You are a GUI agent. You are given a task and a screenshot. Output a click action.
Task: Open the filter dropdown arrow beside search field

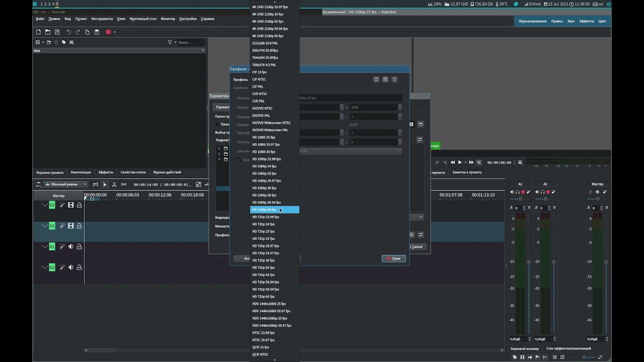click(175, 42)
